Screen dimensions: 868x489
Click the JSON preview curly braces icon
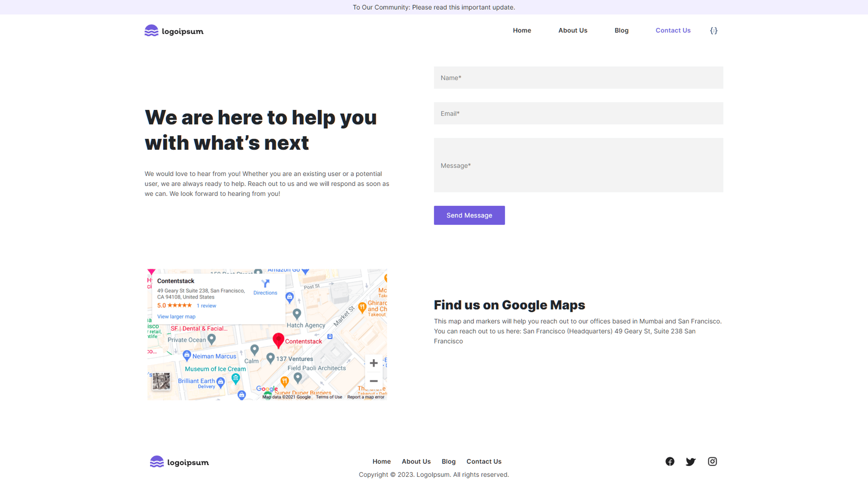pyautogui.click(x=714, y=31)
